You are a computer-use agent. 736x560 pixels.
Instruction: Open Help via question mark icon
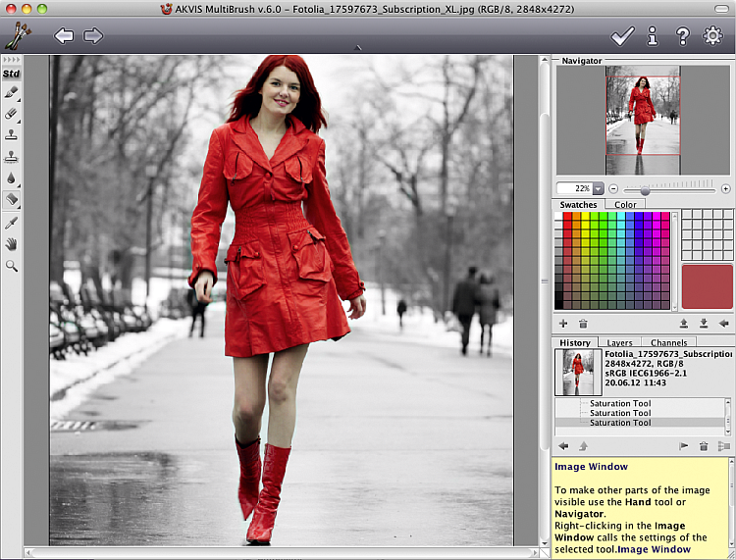(683, 36)
